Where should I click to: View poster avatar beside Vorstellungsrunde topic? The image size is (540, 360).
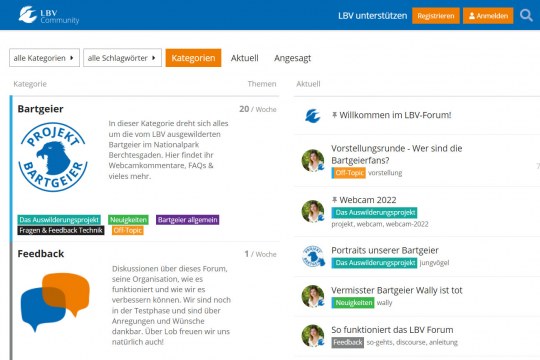(313, 161)
